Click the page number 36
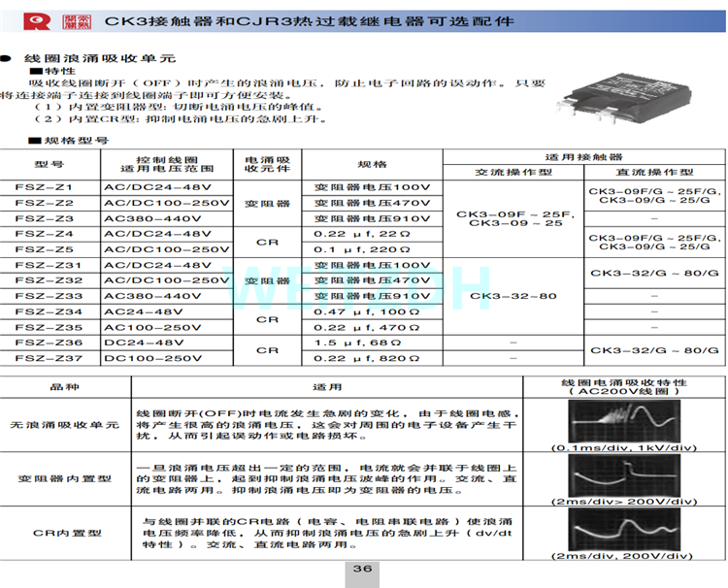728x588 pixels. 362,569
